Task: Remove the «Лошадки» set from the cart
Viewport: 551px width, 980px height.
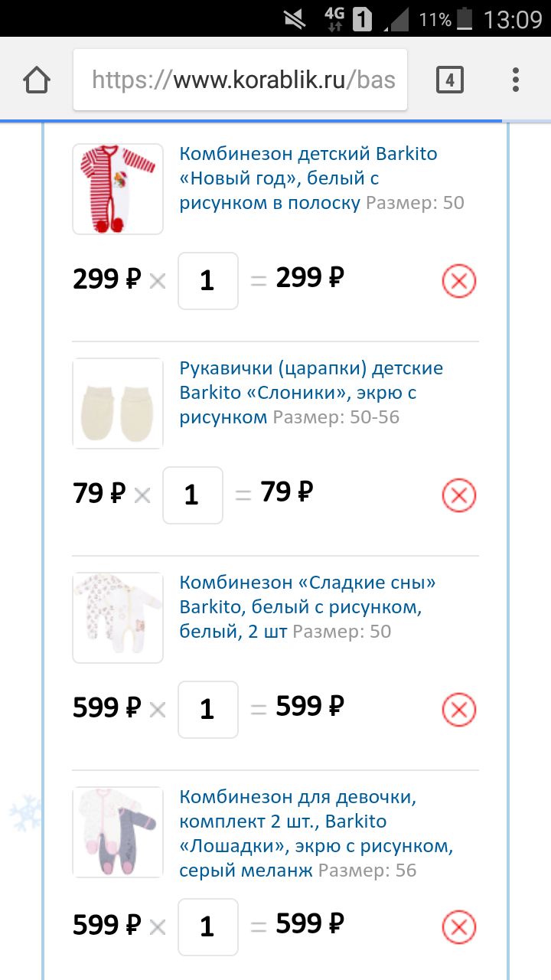Action: (x=459, y=927)
